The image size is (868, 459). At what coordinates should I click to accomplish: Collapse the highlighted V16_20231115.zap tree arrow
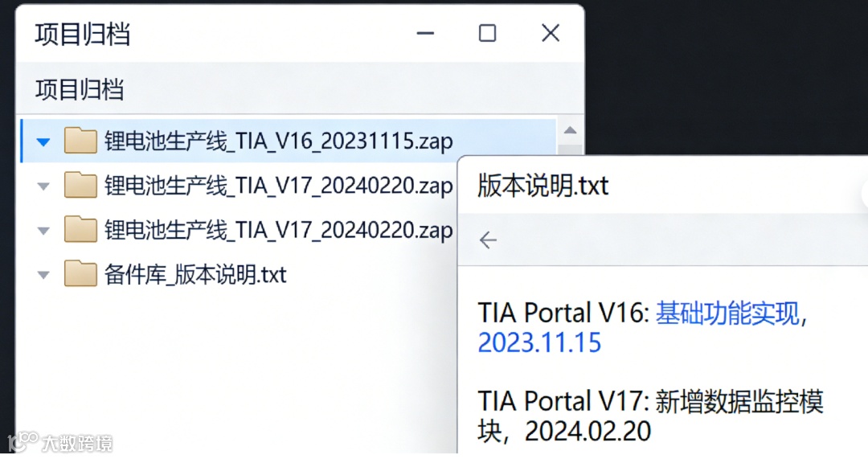click(43, 142)
